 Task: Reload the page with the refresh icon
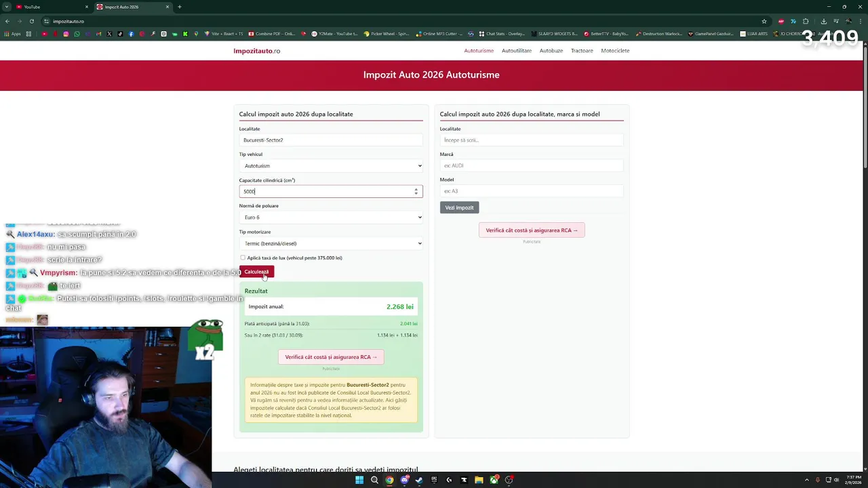pos(31,21)
